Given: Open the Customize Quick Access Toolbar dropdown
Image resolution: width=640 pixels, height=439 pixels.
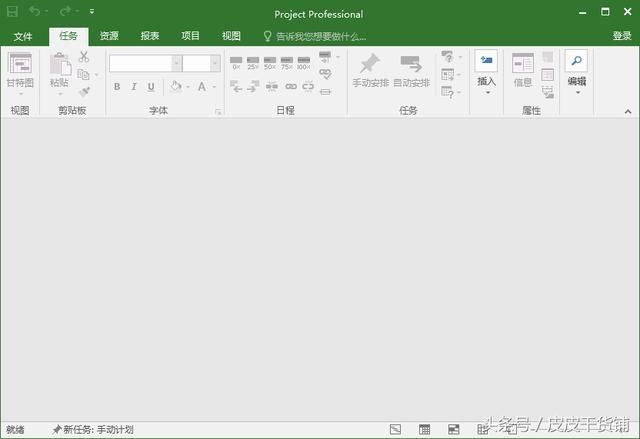Looking at the screenshot, I should (x=92, y=11).
